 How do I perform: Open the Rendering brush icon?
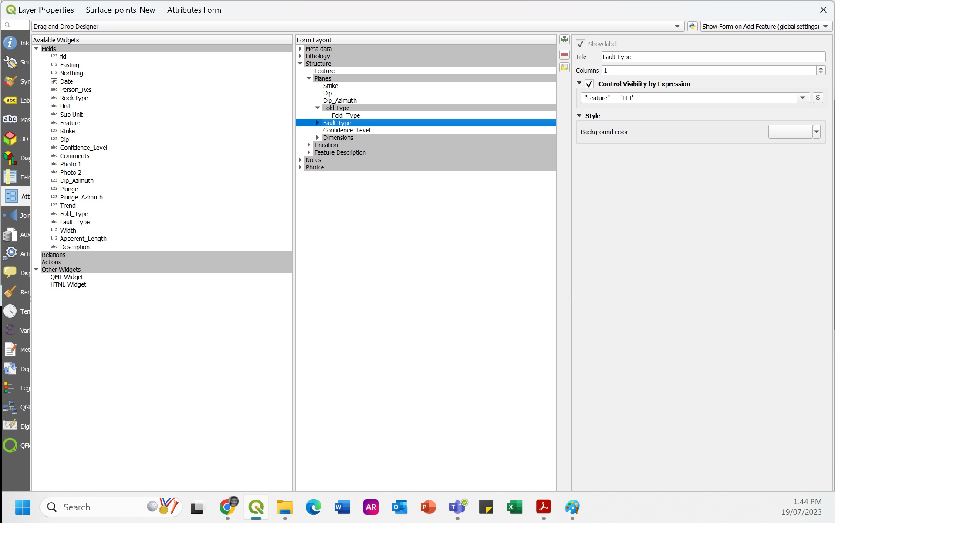coord(10,292)
